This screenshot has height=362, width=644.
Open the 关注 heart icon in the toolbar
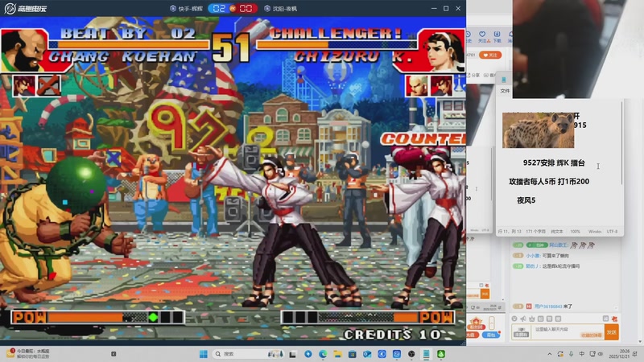[483, 36]
